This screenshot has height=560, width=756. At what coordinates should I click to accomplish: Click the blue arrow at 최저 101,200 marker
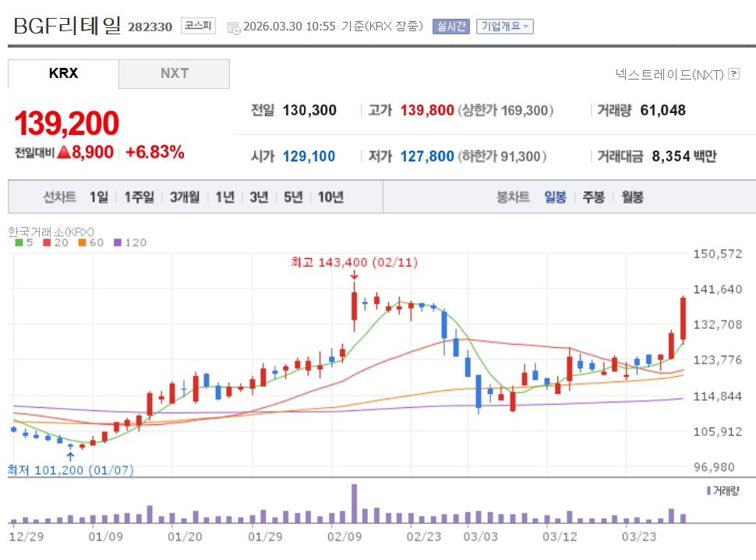71,455
